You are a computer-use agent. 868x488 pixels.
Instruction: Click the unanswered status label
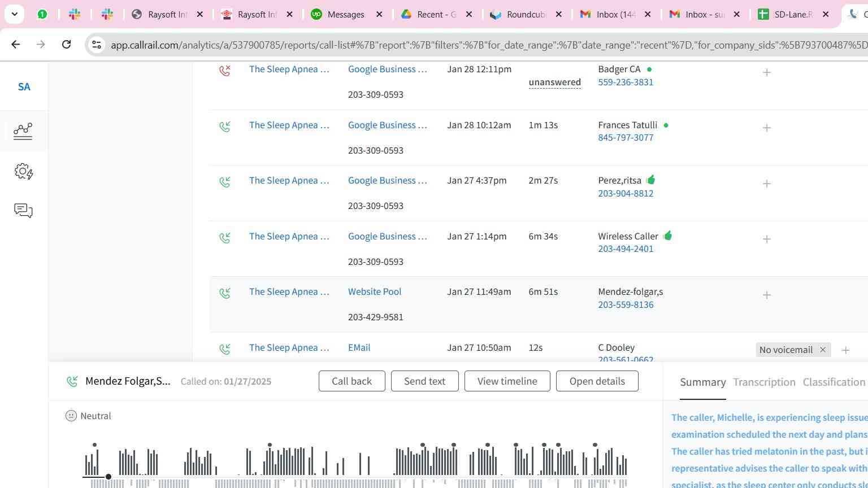(554, 82)
